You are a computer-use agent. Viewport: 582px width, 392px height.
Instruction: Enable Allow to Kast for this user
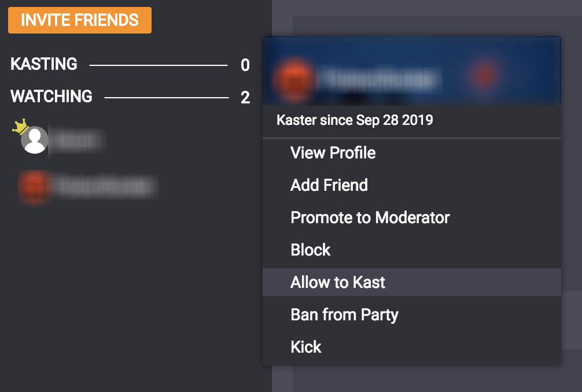point(338,282)
